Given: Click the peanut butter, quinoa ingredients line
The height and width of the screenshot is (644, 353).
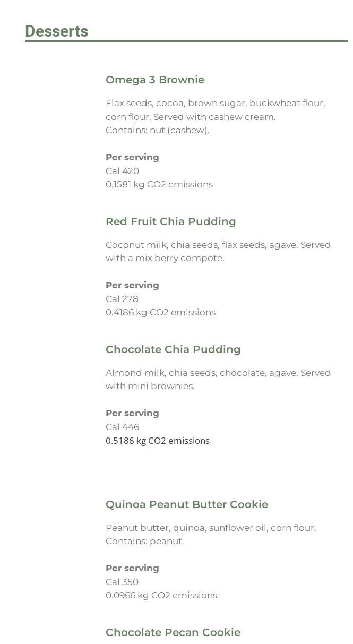Looking at the screenshot, I should pos(210,528).
